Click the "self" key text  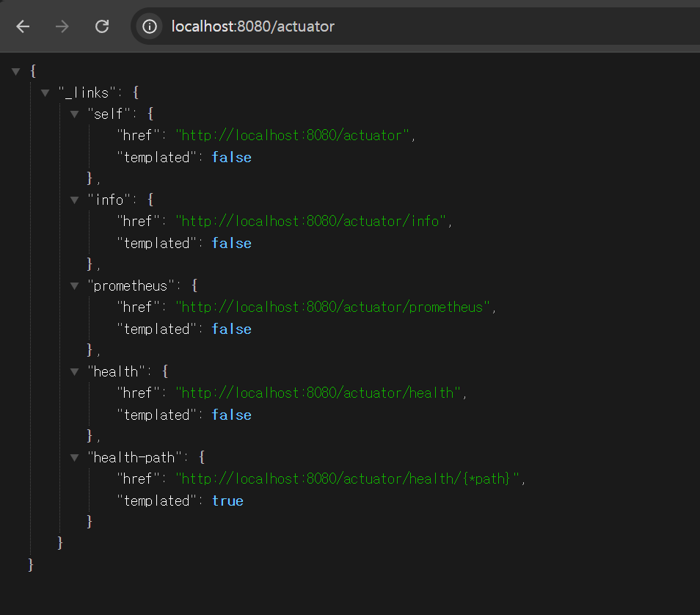(x=109, y=114)
